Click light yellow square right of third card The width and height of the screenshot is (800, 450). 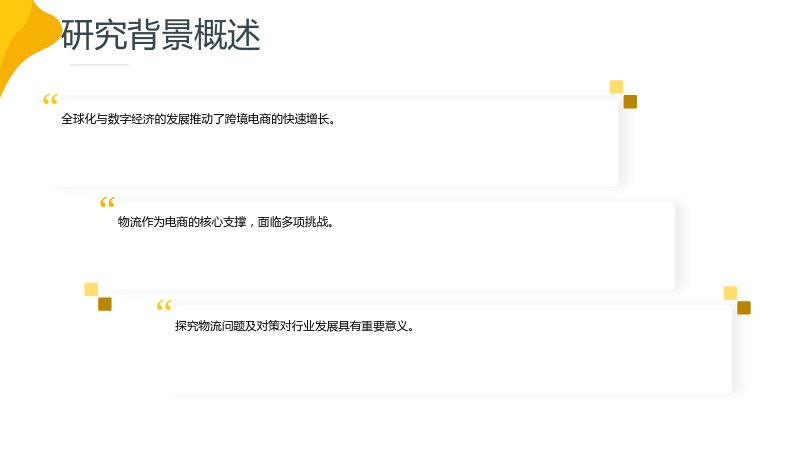730,293
